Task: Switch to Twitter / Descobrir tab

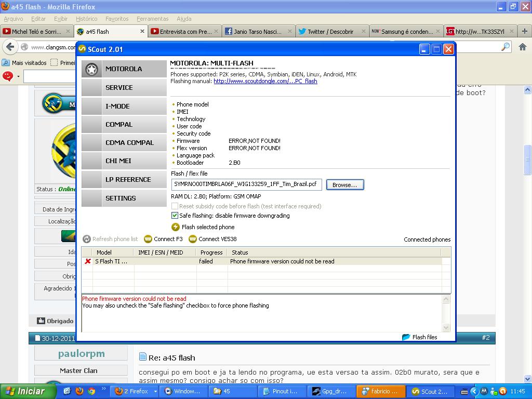Action: [x=332, y=32]
